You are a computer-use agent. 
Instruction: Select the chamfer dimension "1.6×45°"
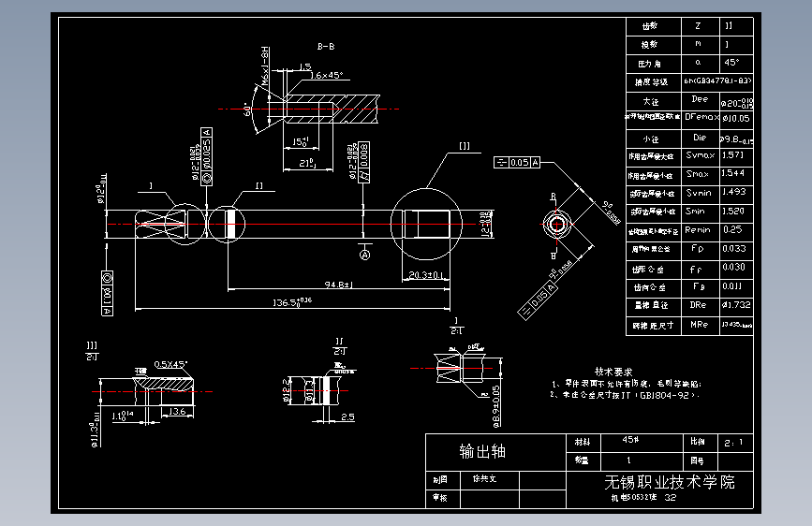(x=326, y=75)
